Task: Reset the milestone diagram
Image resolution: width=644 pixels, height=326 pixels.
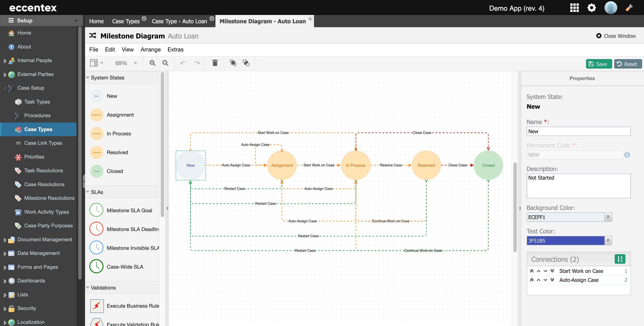Action: [x=628, y=64]
